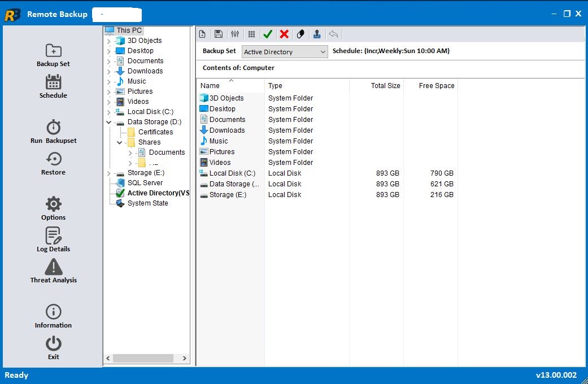Open the Schedule calendar in the sidebar
The height and width of the screenshot is (384, 588).
[x=53, y=87]
